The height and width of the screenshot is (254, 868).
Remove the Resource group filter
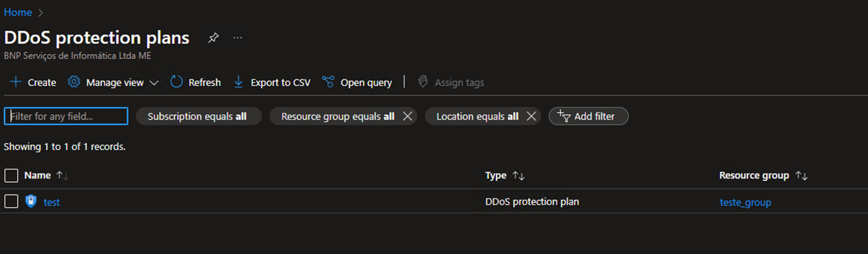tap(408, 116)
